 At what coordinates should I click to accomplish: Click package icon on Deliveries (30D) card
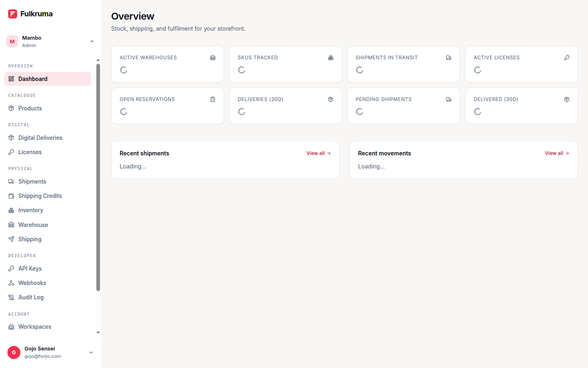coord(331,99)
